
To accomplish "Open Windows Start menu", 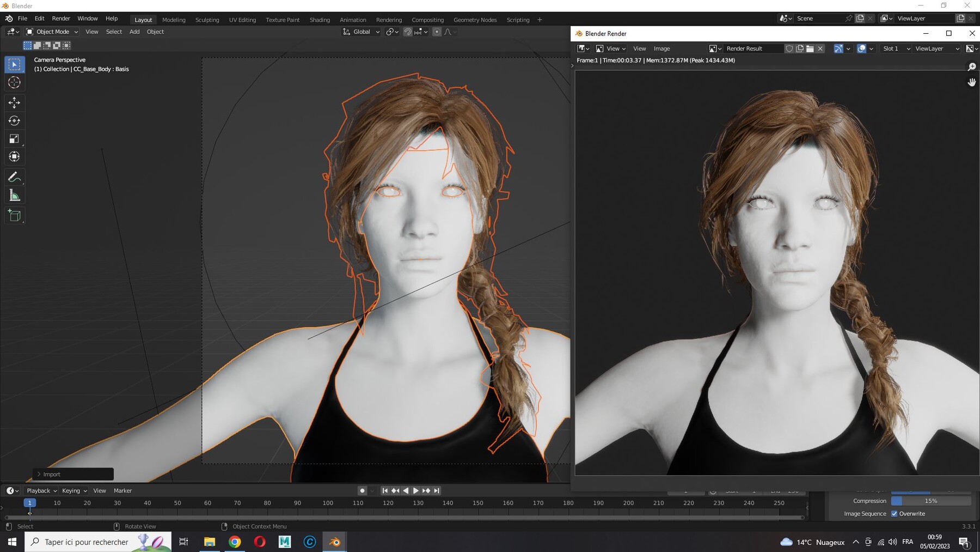I will 12,542.
